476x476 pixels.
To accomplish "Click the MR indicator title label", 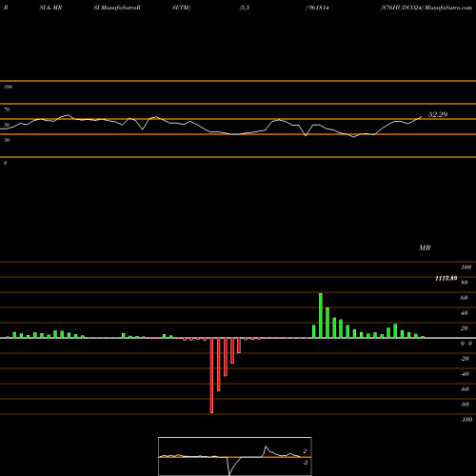I will 425,248.
